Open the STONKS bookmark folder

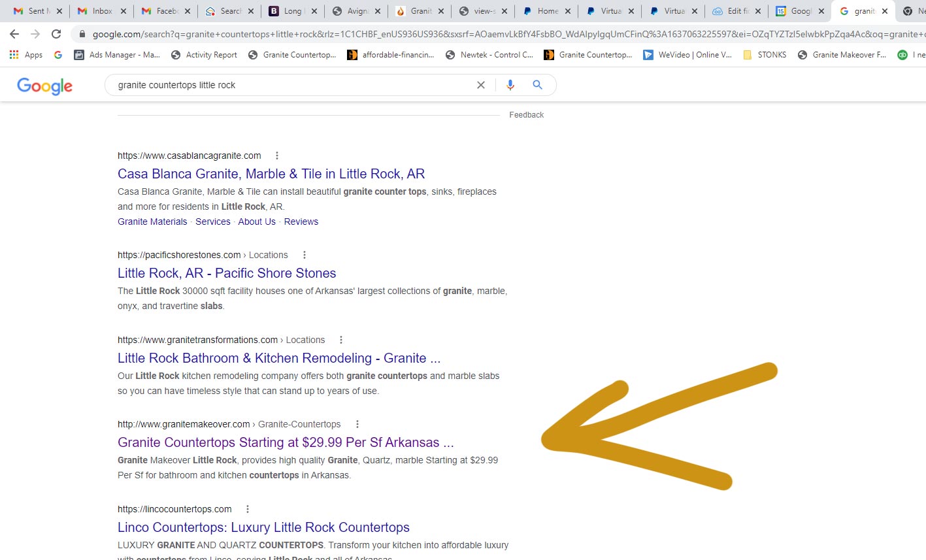765,55
